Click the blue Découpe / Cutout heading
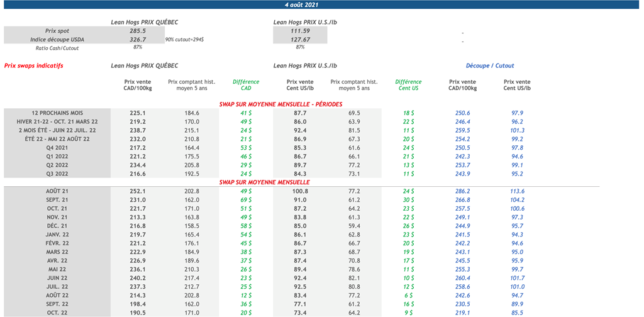The width and height of the screenshot is (644, 317). (x=490, y=65)
